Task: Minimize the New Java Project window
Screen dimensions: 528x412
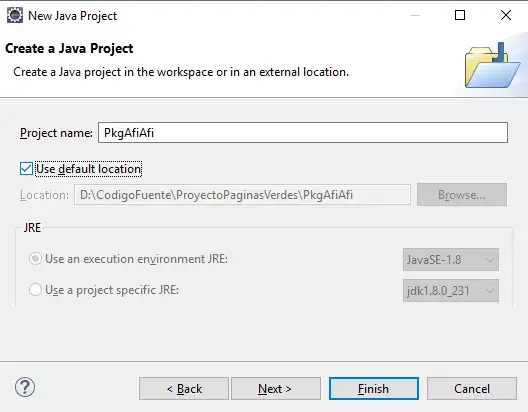Action: click(x=415, y=15)
